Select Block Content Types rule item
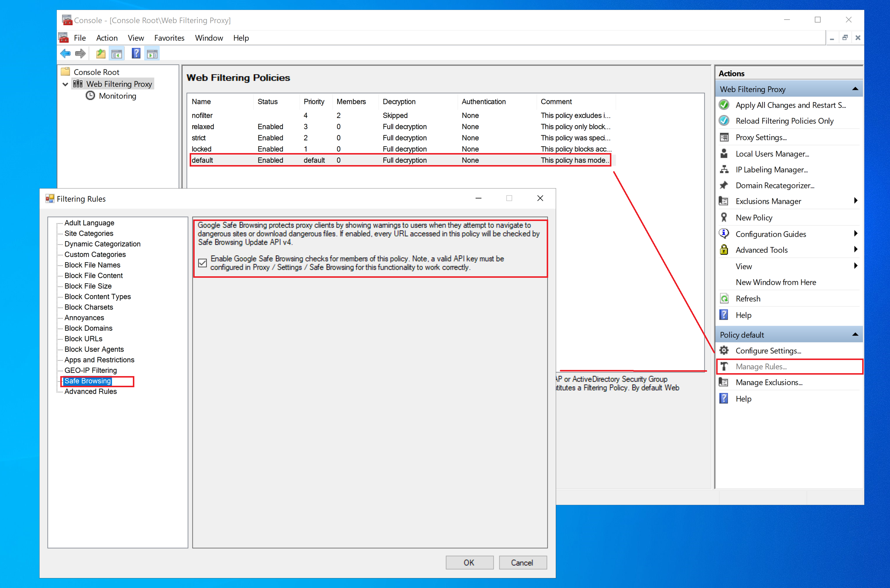This screenshot has height=588, width=890. click(x=97, y=296)
